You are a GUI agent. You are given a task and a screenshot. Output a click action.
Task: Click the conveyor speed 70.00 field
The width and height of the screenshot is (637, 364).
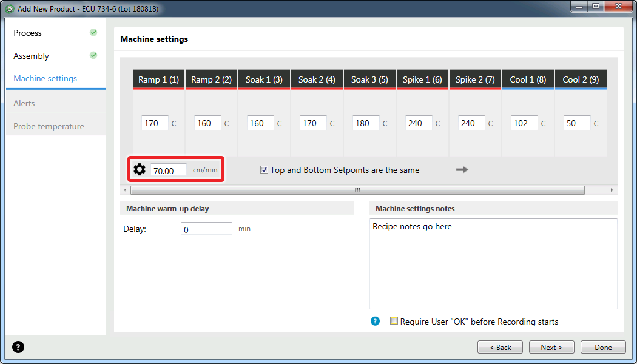point(169,170)
